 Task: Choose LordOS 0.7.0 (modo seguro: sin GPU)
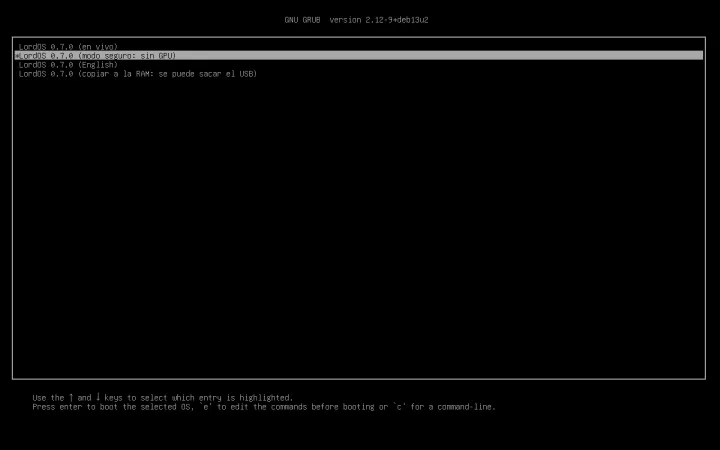coord(359,56)
